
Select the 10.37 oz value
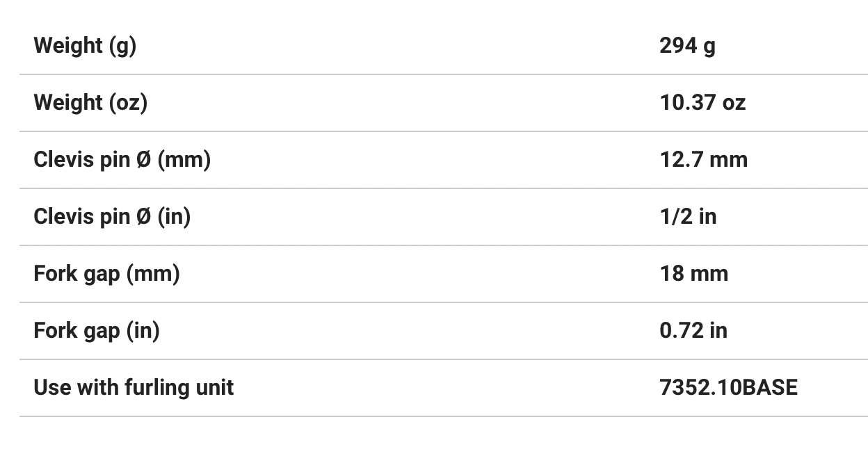click(x=702, y=103)
